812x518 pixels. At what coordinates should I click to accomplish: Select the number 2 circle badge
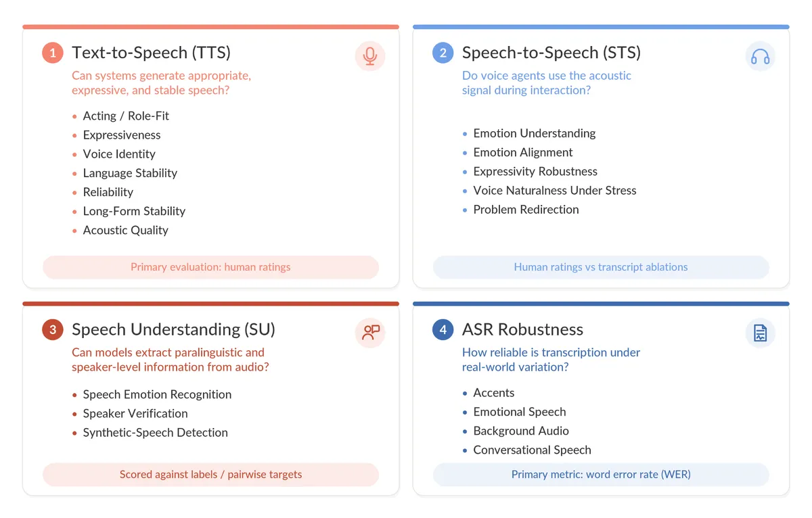(443, 53)
